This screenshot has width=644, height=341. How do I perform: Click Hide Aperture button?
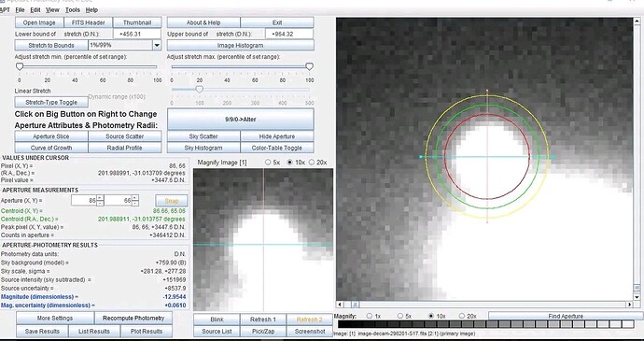pyautogui.click(x=277, y=136)
